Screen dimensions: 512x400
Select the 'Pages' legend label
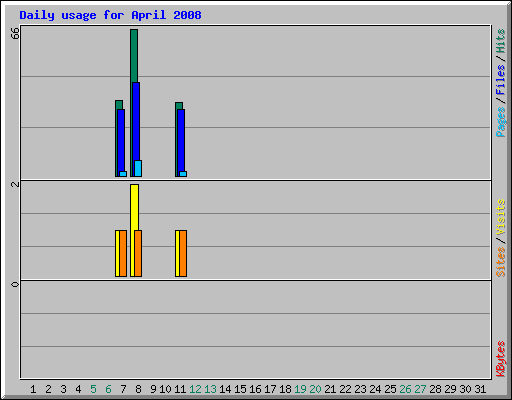500,122
